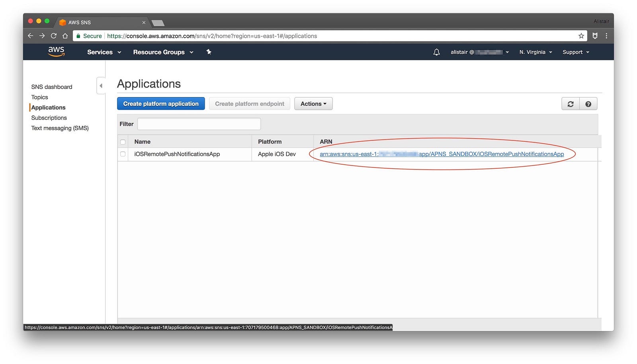Click the browser home icon
This screenshot has width=637, height=364.
(65, 36)
